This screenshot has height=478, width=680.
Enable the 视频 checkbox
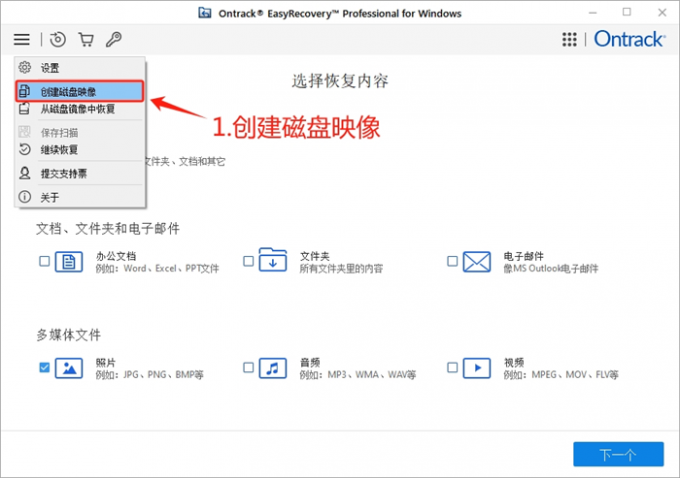[x=452, y=368]
